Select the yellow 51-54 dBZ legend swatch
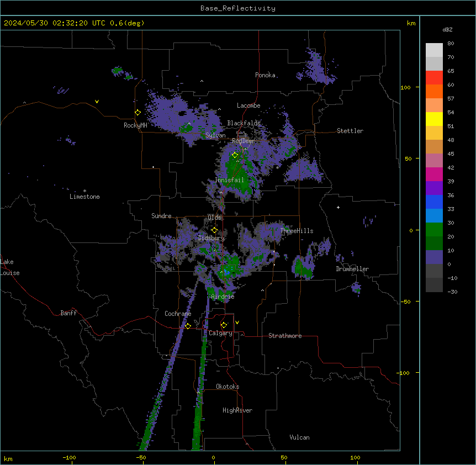 click(x=434, y=119)
